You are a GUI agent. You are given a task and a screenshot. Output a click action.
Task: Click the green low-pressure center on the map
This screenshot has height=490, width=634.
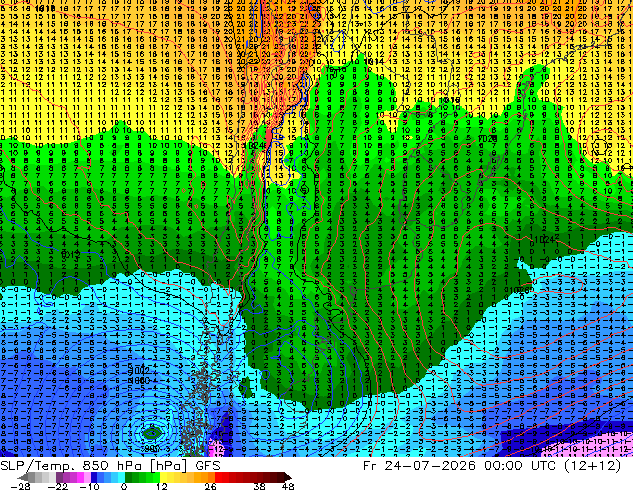(153, 433)
